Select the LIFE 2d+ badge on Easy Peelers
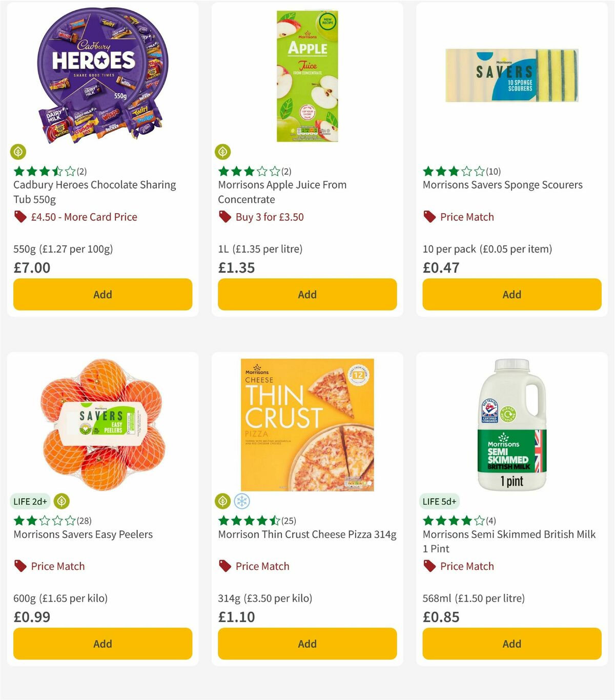Viewport: 615px width, 700px height. pyautogui.click(x=30, y=501)
